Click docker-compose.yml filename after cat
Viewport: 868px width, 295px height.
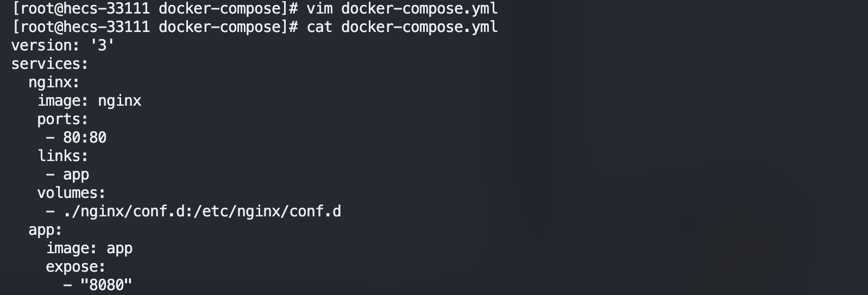(419, 27)
